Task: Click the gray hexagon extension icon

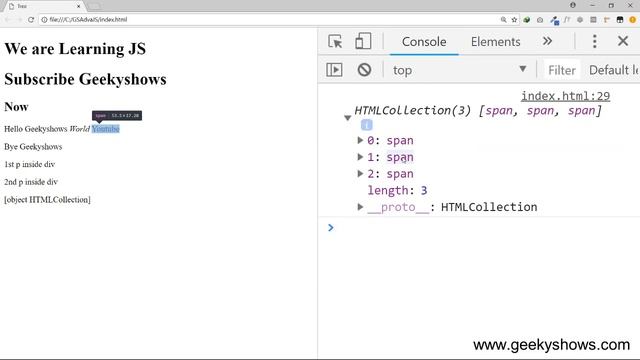Action: pos(580,20)
